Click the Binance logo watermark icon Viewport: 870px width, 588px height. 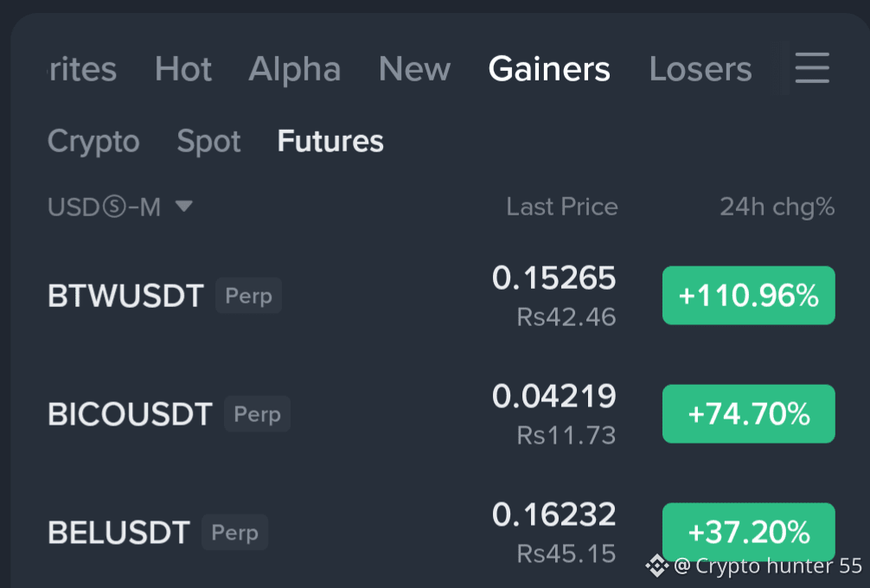click(x=657, y=566)
